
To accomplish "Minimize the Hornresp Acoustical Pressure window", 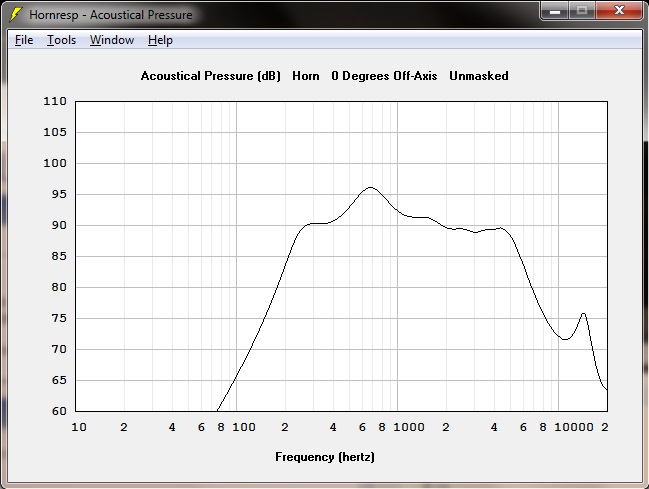I will (x=555, y=11).
